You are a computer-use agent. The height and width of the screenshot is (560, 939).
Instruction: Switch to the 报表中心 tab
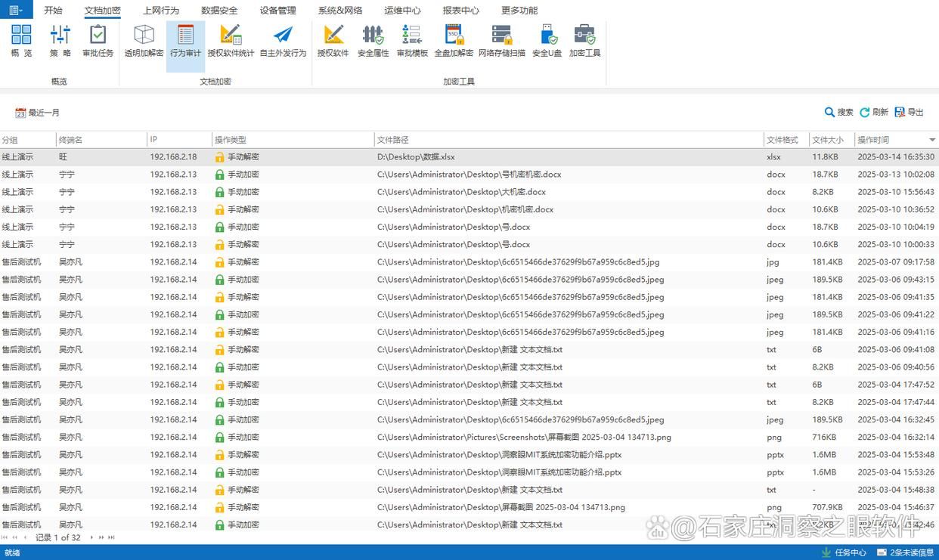460,11
